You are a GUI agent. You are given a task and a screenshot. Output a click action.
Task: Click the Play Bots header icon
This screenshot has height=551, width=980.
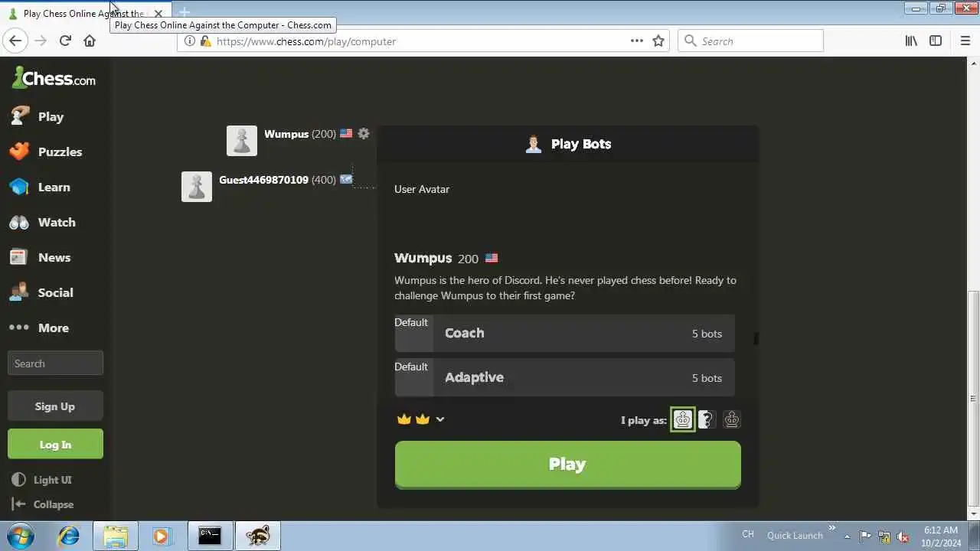coord(534,144)
